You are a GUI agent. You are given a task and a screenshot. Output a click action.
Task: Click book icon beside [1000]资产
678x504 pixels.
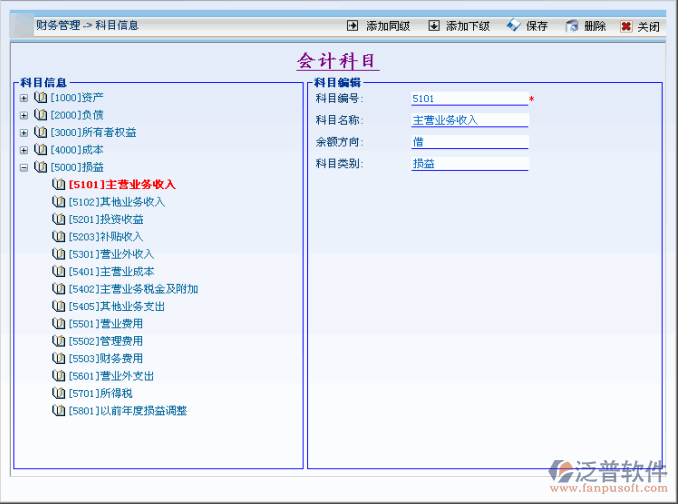[41, 98]
